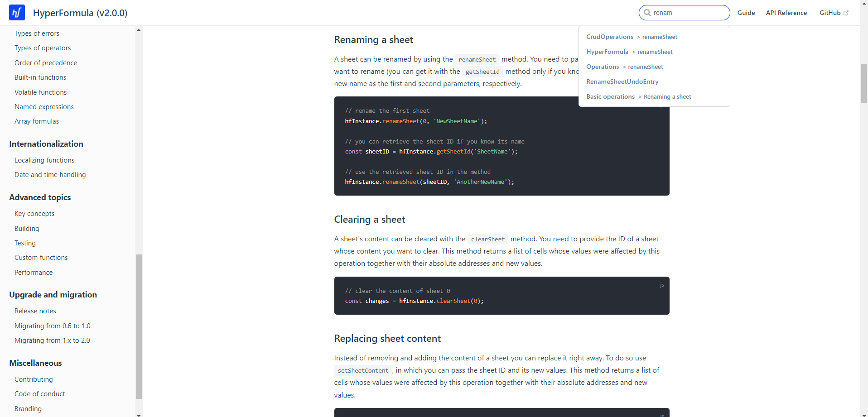The image size is (868, 417).
Task: Open the Guide section from the top navigation
Action: point(746,12)
